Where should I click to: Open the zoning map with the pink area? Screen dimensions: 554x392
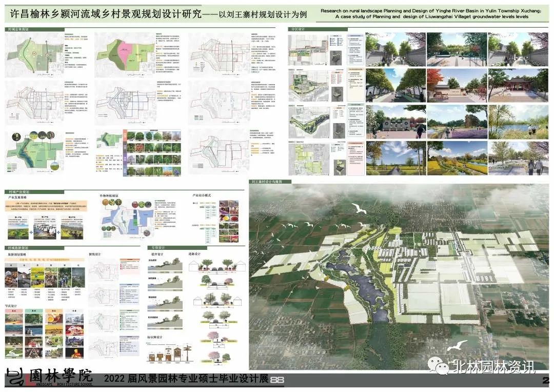coord(126,55)
